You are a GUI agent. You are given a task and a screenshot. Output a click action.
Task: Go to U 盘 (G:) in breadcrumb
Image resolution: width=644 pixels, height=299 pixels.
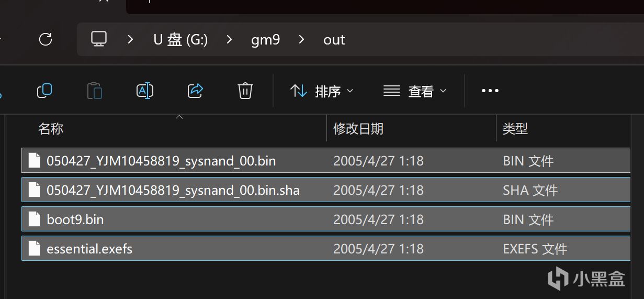(x=180, y=40)
